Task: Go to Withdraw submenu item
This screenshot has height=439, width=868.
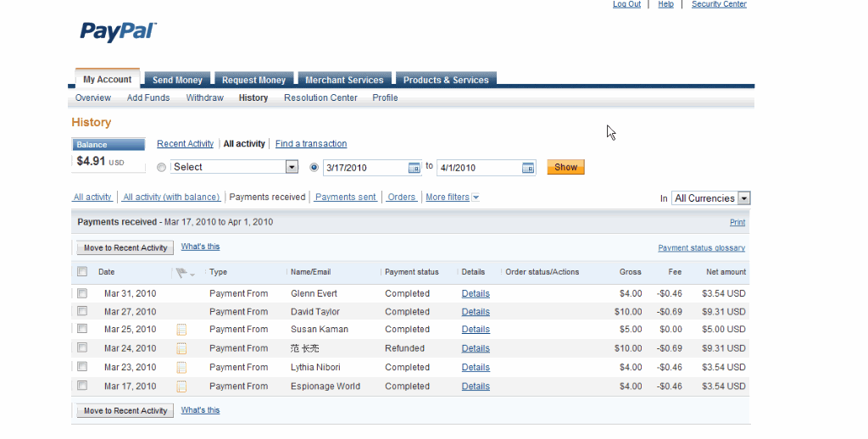Action: click(205, 97)
